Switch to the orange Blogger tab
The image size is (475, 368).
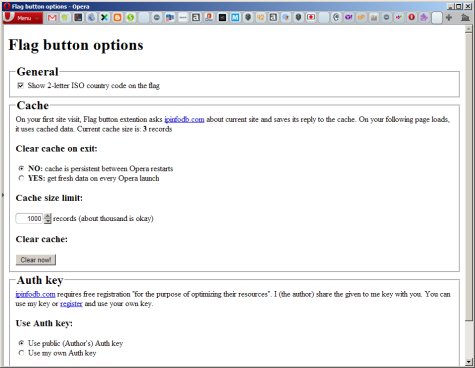pos(117,17)
